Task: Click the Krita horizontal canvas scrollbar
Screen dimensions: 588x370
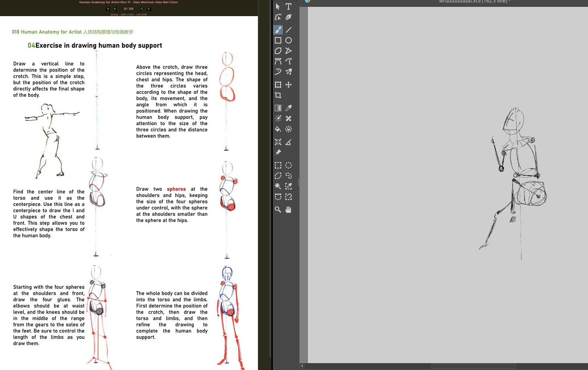Action: (473, 366)
